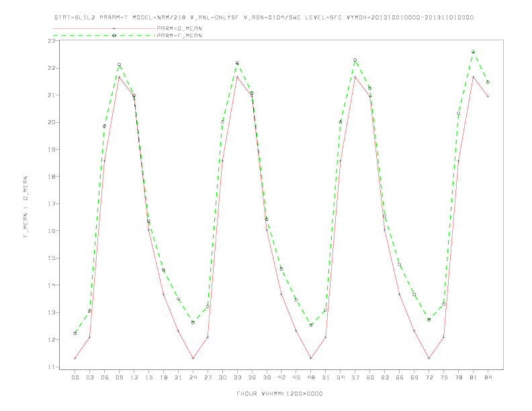Click x-axis tick label 33
This screenshot has width=532, height=411.
(x=237, y=377)
